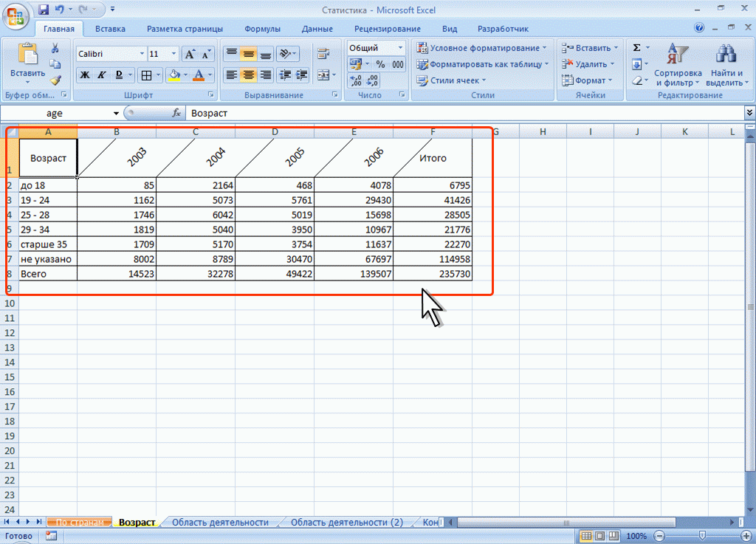The height and width of the screenshot is (544, 756).
Task: Toggle italic formatting (К)
Action: [x=101, y=75]
